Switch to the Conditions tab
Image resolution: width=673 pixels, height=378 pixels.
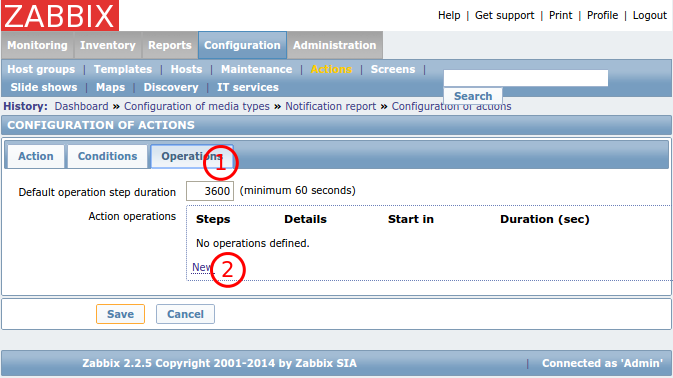click(107, 156)
